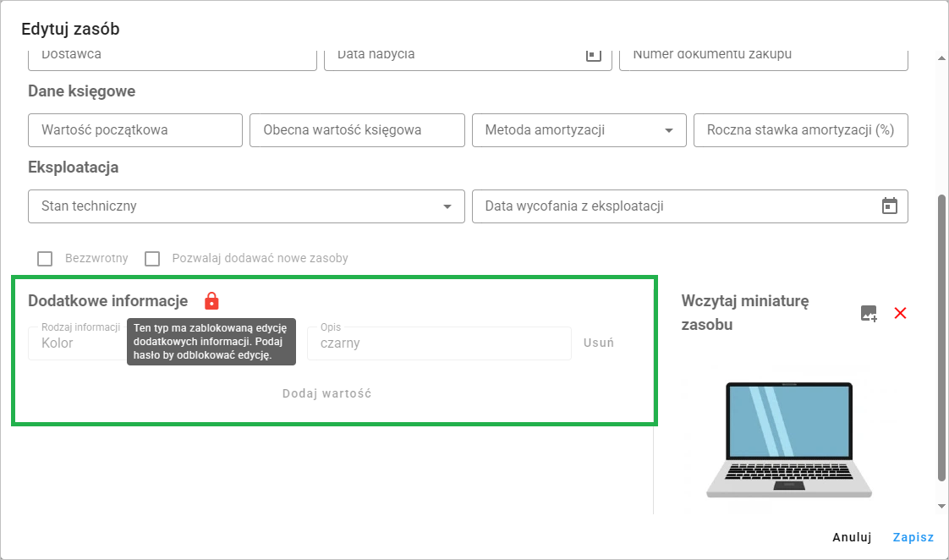Click the Opis field containing czarny
The width and height of the screenshot is (949, 560).
pos(439,343)
